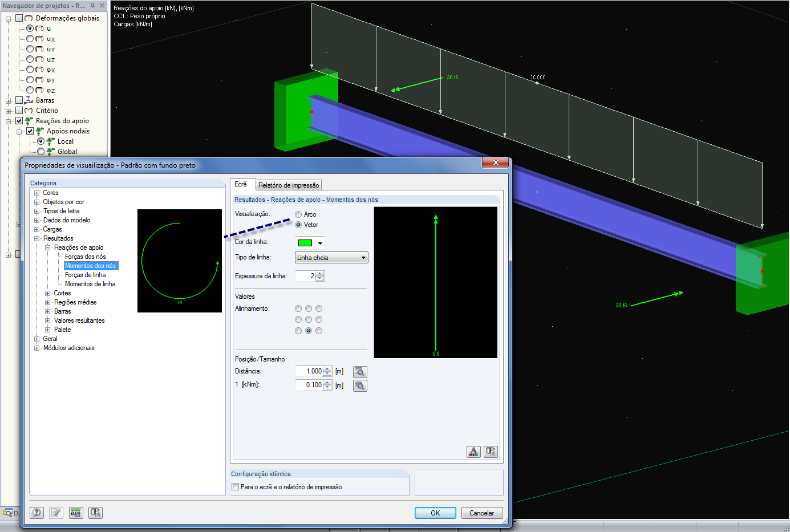
Task: Uncheck the Apoios nodais checkbox
Action: click(30, 131)
